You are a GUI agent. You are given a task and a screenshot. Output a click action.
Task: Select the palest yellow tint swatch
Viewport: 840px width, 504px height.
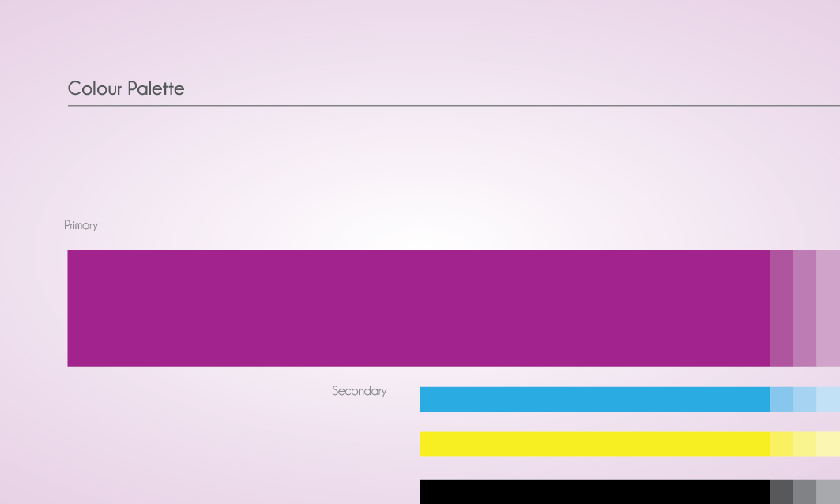click(x=828, y=444)
